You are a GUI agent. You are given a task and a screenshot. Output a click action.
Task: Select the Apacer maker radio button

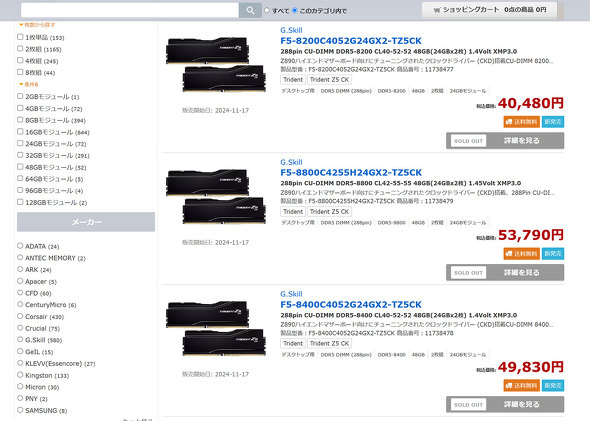pyautogui.click(x=20, y=281)
